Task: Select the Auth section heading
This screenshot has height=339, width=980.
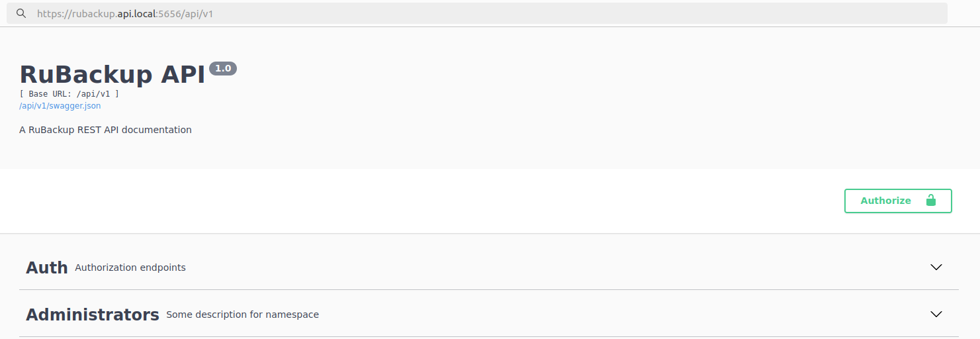Action: pos(46,267)
